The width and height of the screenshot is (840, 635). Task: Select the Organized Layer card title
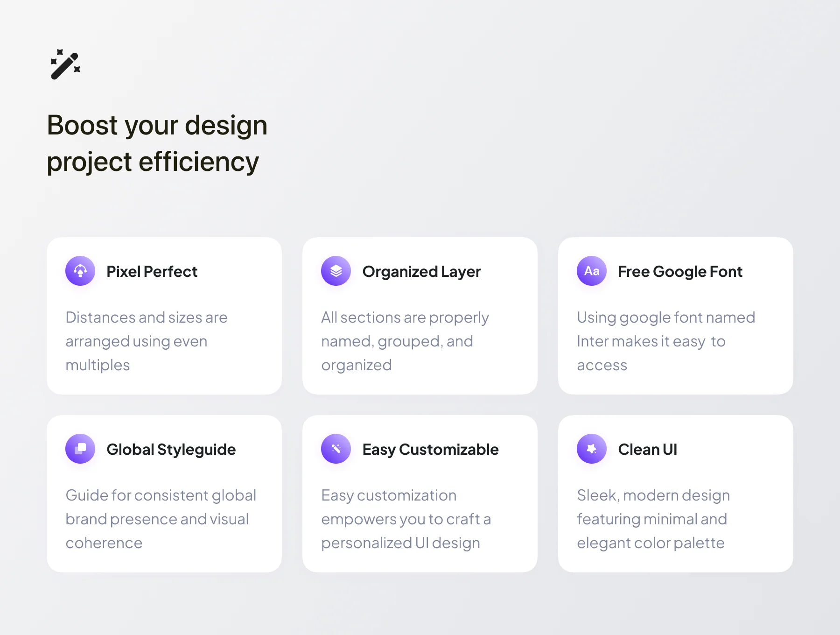click(421, 272)
